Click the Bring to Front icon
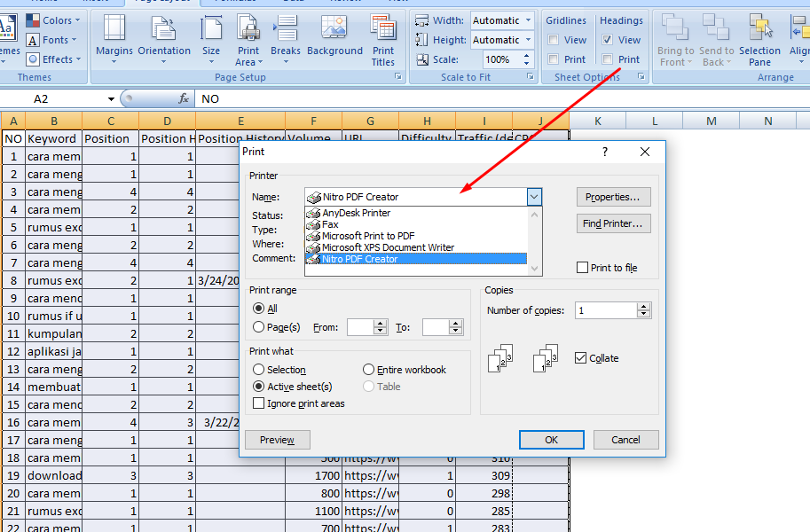The image size is (810, 532). click(x=675, y=28)
